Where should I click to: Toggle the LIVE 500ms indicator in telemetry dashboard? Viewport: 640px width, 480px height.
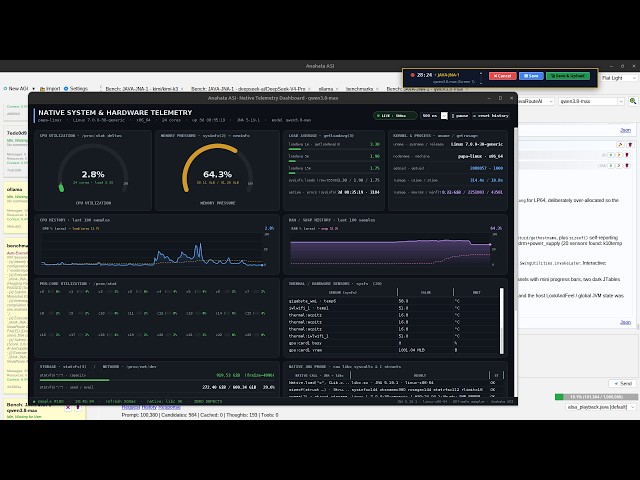pos(394,116)
